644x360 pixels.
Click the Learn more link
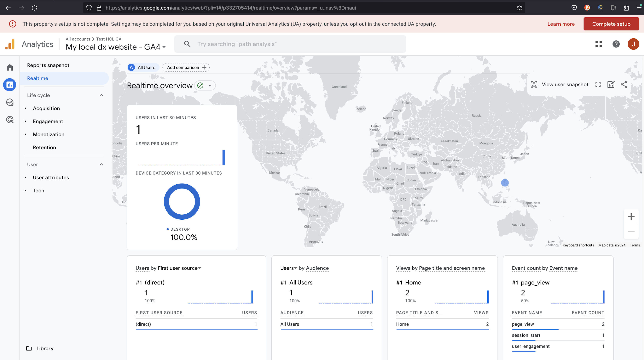coord(561,24)
